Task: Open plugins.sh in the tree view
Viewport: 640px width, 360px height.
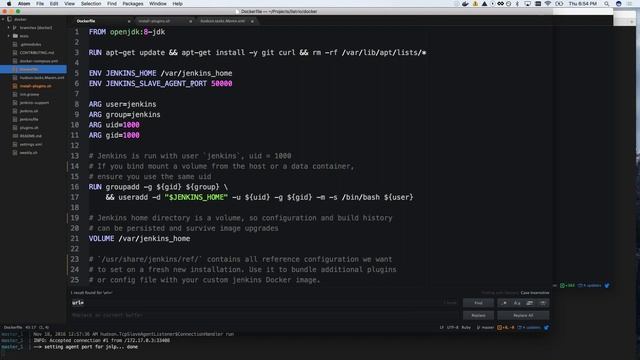Action: [29, 128]
